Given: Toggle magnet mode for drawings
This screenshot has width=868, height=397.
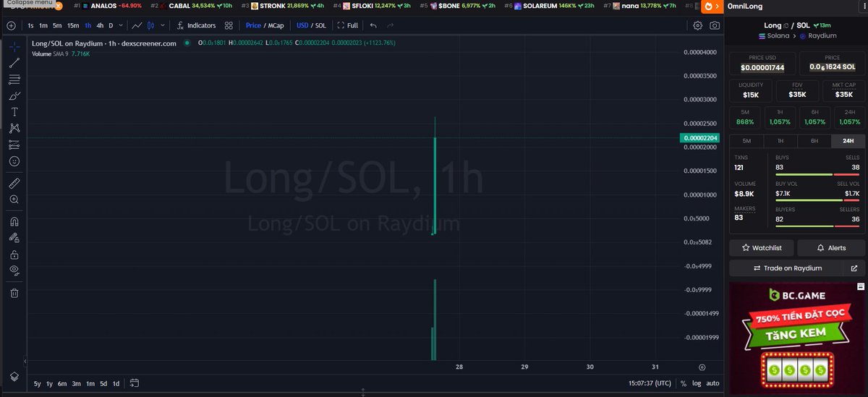Looking at the screenshot, I should coord(14,221).
